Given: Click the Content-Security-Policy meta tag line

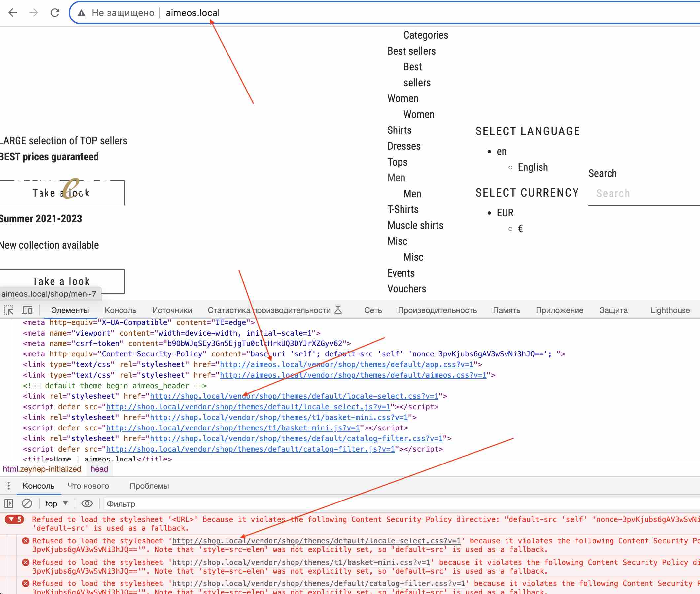Looking at the screenshot, I should (x=294, y=354).
